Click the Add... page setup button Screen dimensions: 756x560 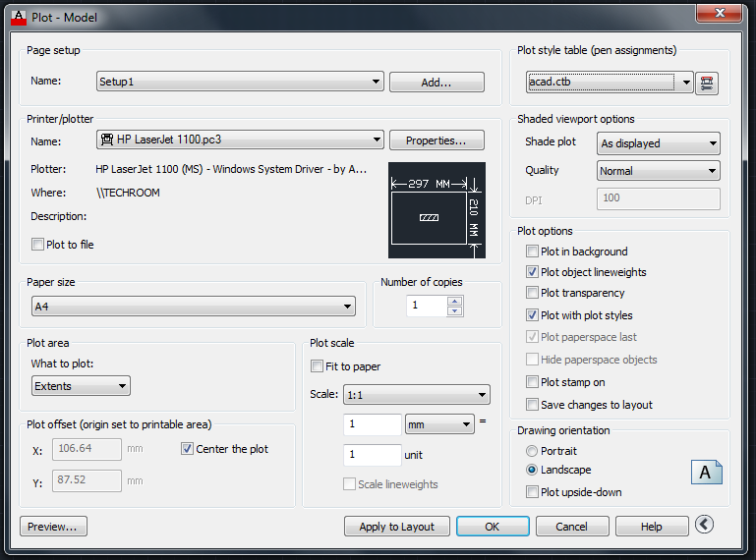tap(436, 82)
